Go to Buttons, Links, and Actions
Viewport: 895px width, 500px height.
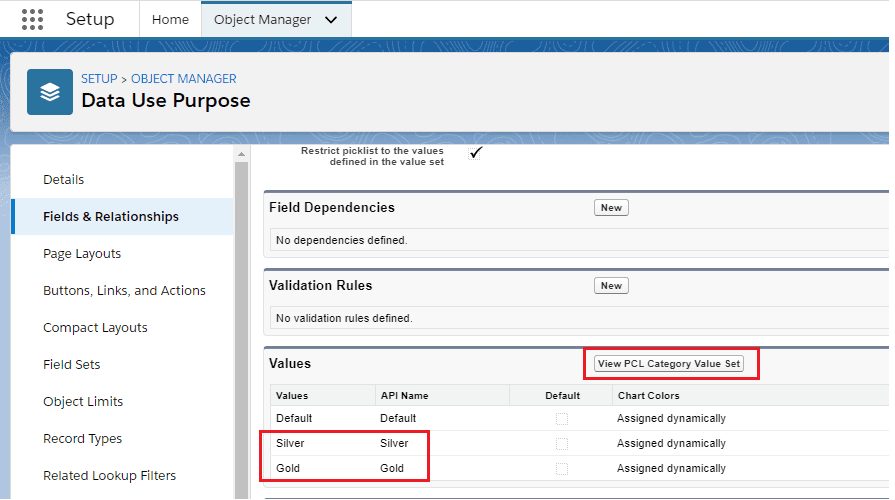[x=124, y=291]
